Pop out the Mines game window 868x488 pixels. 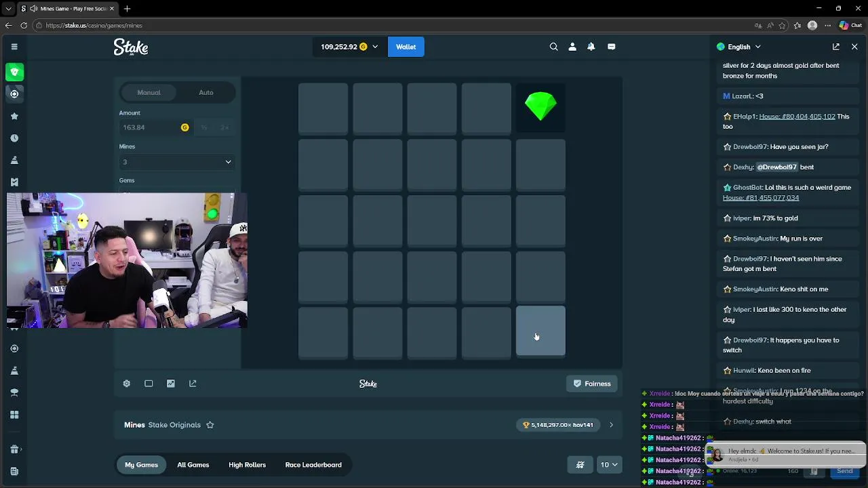[x=193, y=384]
